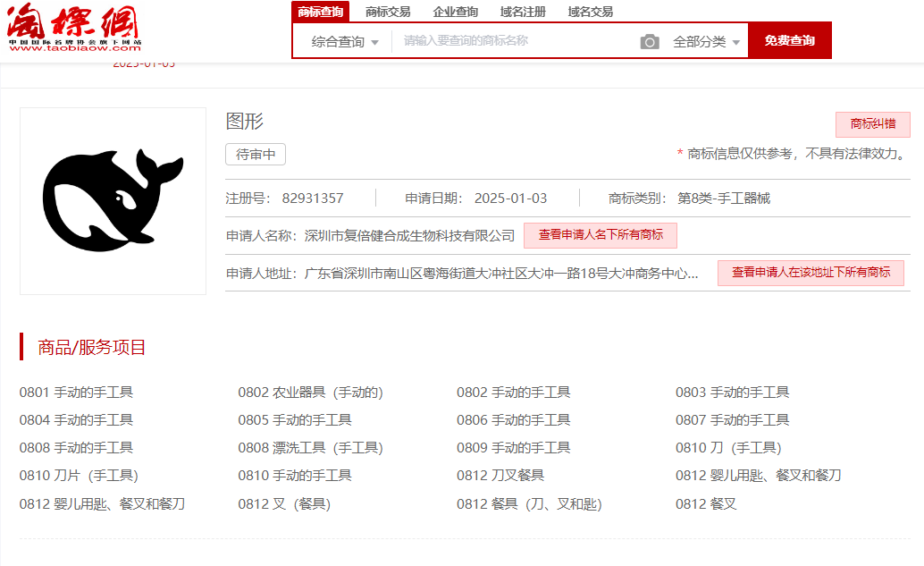The width and height of the screenshot is (924, 566).
Task: Open the whale trademark image thumbnail
Action: point(113,201)
